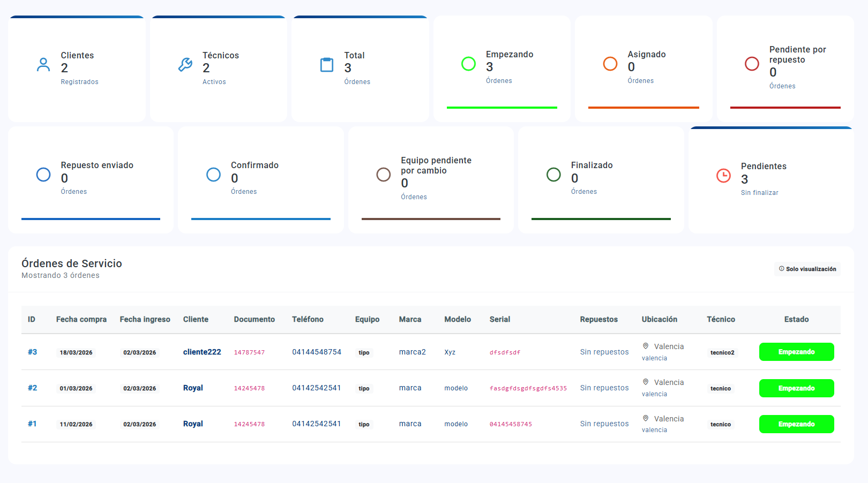Click the Técnicos wrench icon
The image size is (868, 483).
185,63
